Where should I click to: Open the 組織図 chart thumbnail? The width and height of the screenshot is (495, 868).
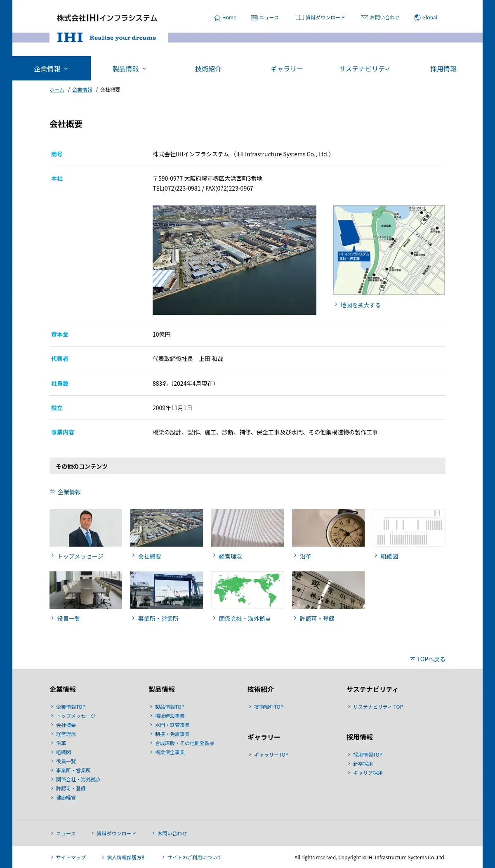(x=409, y=528)
